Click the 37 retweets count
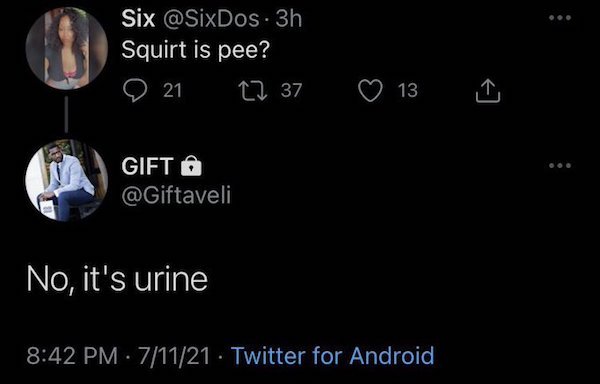The height and width of the screenshot is (384, 600). click(292, 91)
